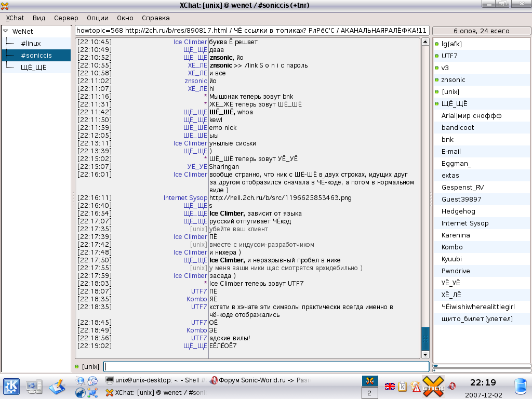The width and height of the screenshot is (532, 399).
Task: Select Pwndrive in user list
Action: click(482, 271)
